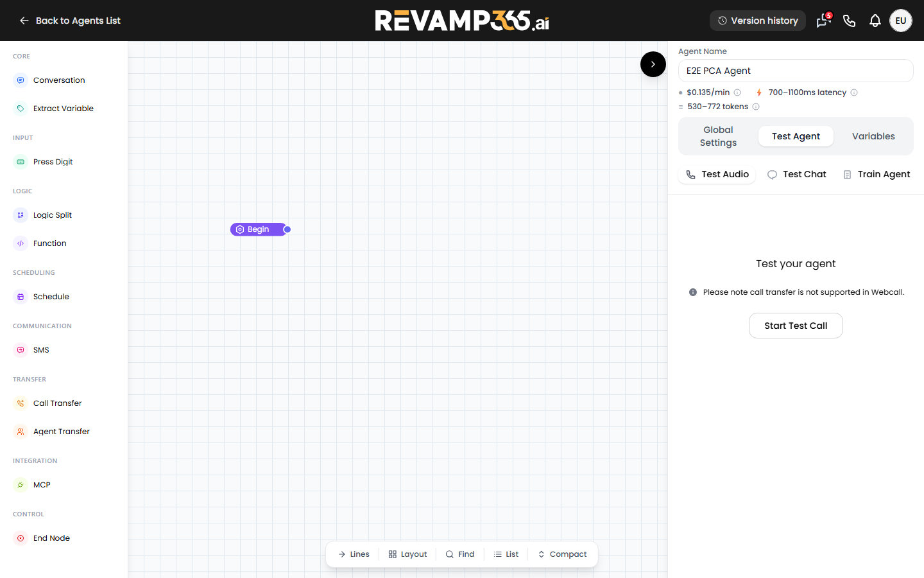924x578 pixels.
Task: Select the Test Chat sub-tab
Action: pos(797,174)
